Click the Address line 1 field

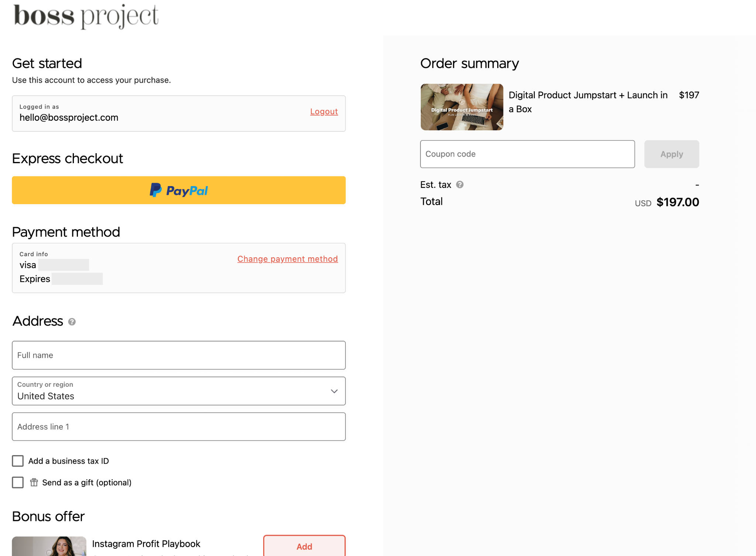point(179,426)
